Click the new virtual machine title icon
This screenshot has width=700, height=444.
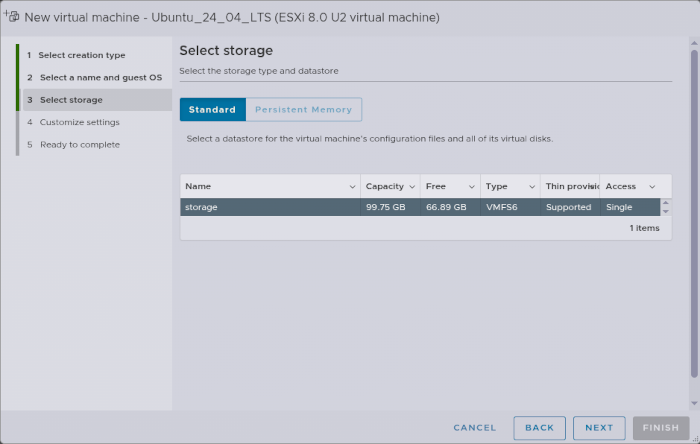(x=12, y=17)
